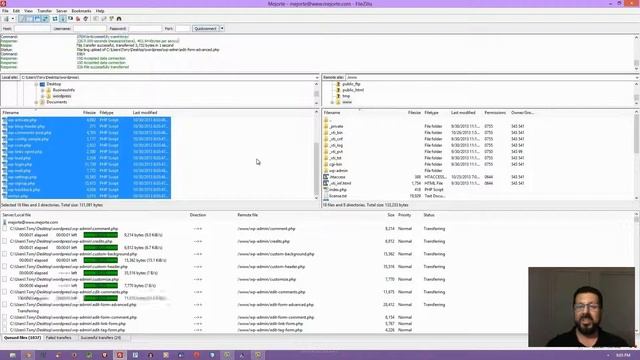
Task: Open the Site Manager dropdown arrow
Action: coord(13,19)
